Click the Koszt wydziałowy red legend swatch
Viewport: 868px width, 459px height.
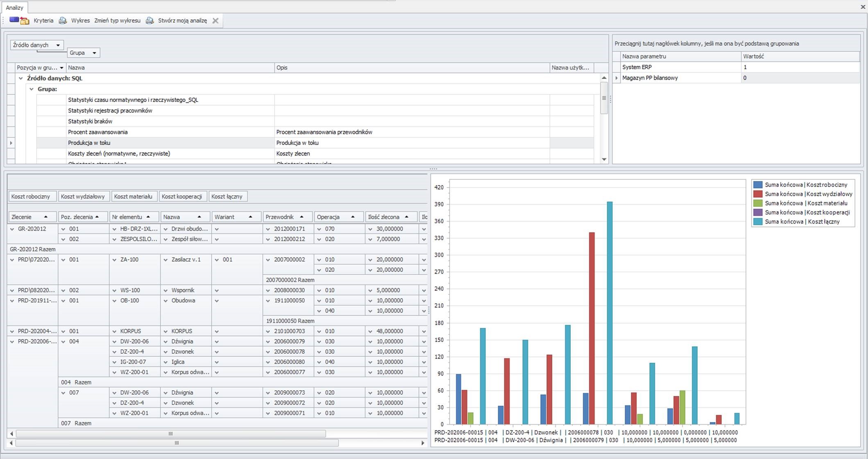click(x=758, y=194)
